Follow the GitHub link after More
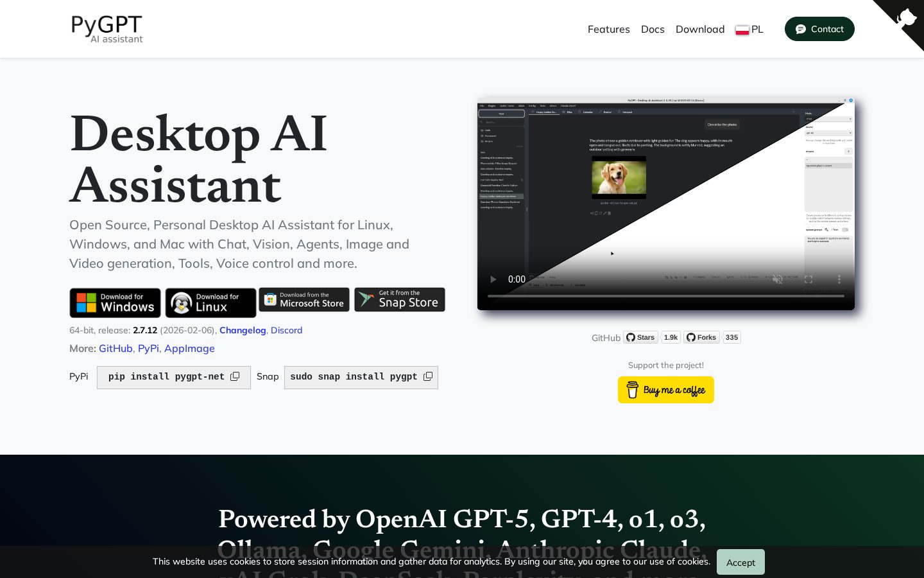The height and width of the screenshot is (578, 924). click(x=116, y=348)
